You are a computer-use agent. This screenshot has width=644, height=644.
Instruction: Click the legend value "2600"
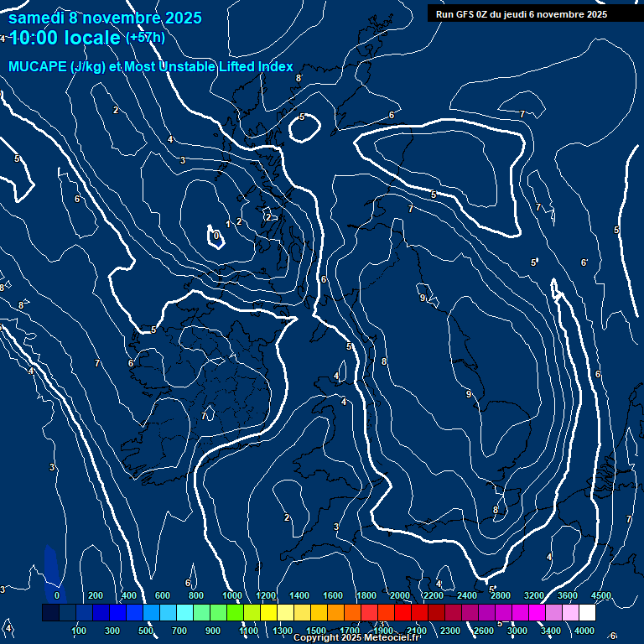point(484,631)
